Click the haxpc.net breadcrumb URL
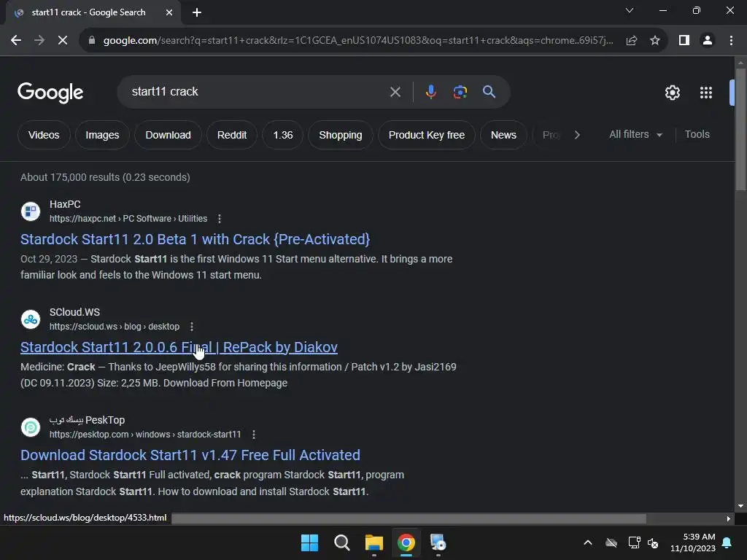 click(128, 219)
